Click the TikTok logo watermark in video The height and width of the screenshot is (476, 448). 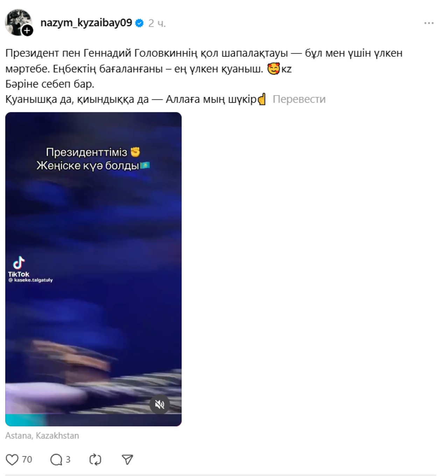pyautogui.click(x=19, y=267)
